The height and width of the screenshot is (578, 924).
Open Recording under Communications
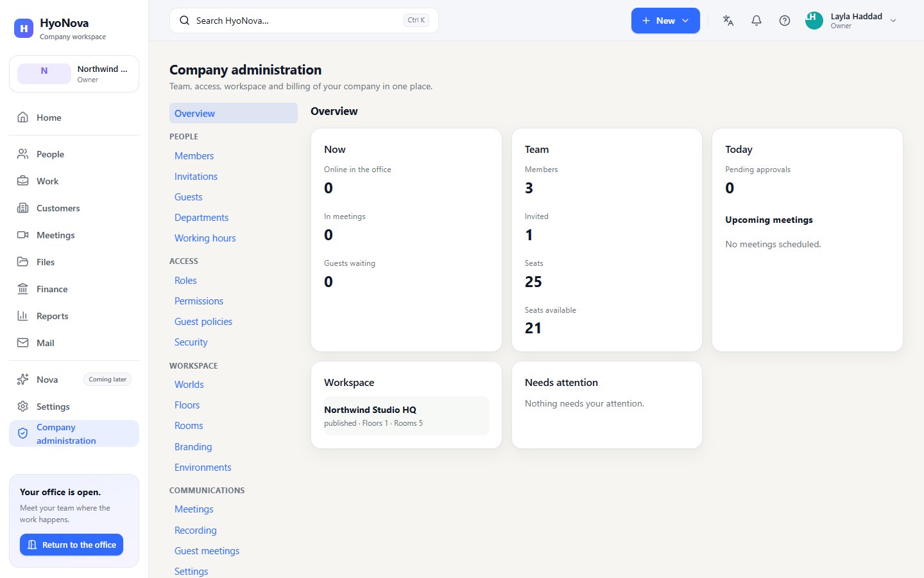click(196, 530)
